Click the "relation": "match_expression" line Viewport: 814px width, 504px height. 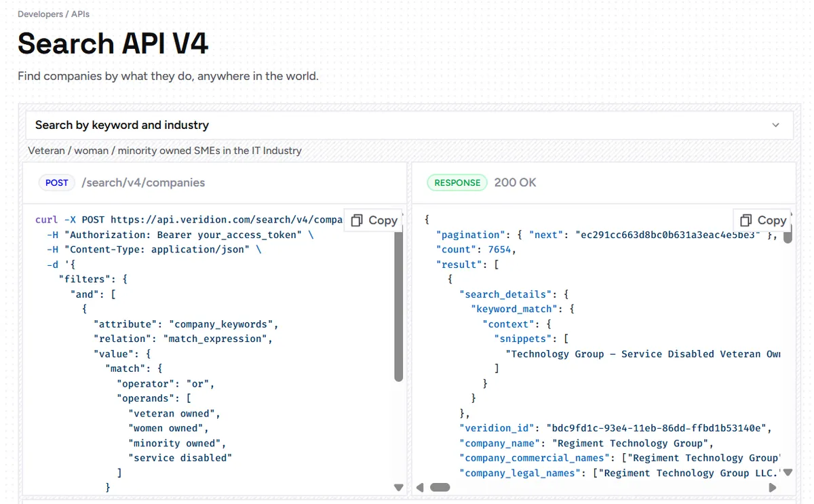click(183, 338)
